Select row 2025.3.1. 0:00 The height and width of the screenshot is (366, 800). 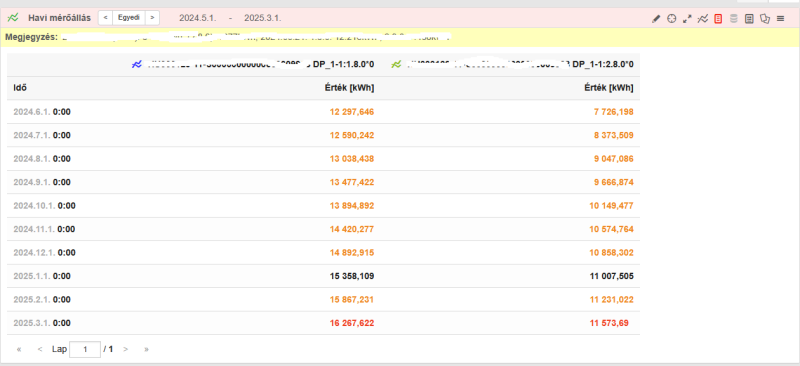click(323, 323)
